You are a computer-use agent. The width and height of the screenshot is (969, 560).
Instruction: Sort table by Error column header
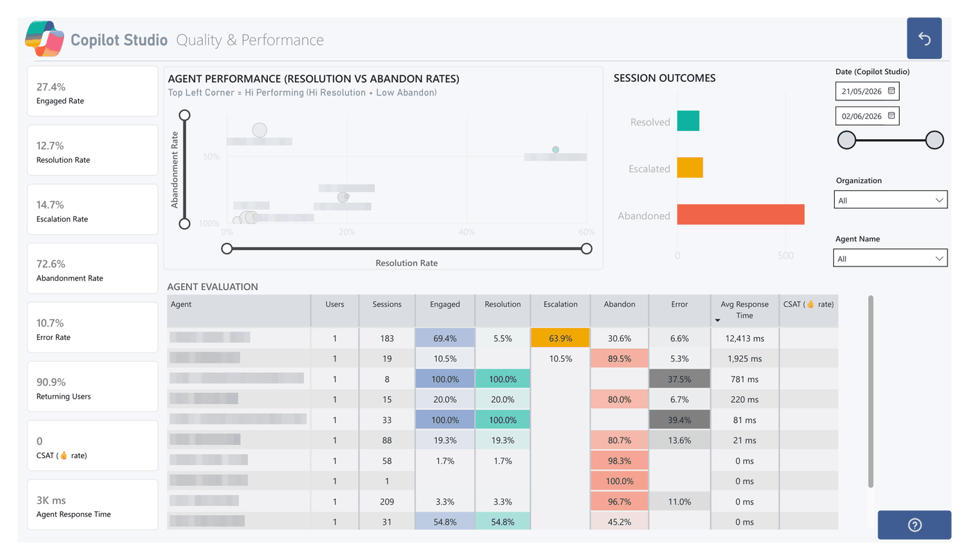pos(680,311)
